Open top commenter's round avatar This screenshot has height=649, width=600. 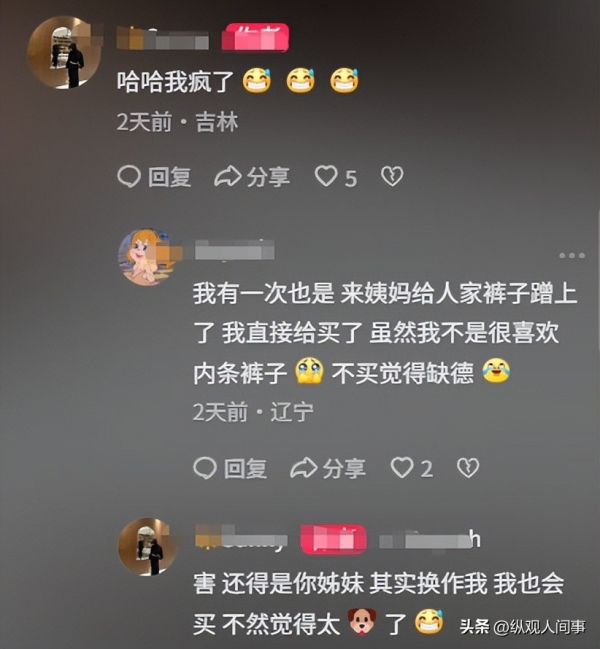pos(63,53)
